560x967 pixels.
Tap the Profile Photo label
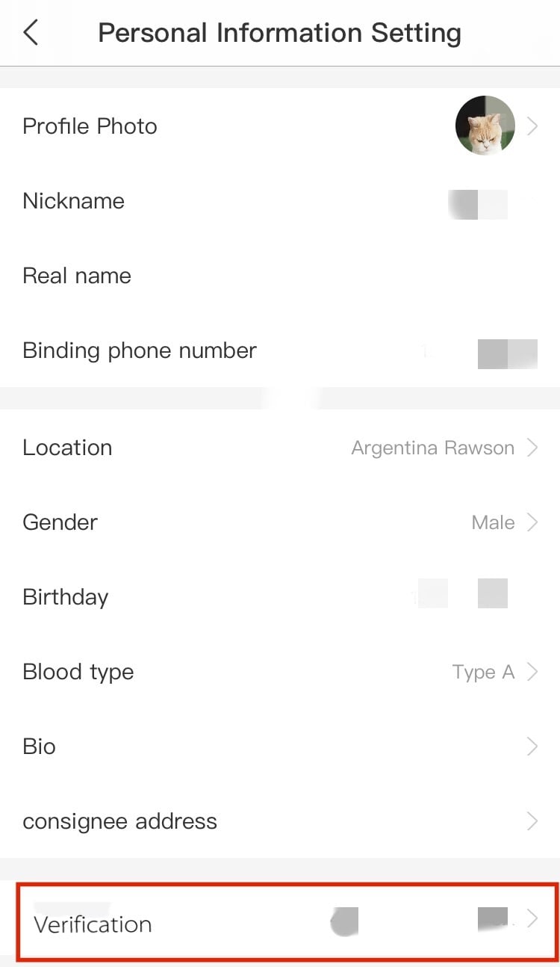[90, 126]
